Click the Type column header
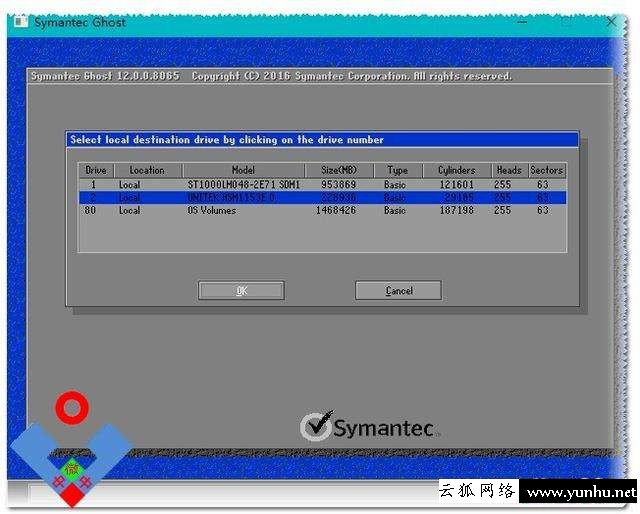The width and height of the screenshot is (640, 514). pos(398,170)
